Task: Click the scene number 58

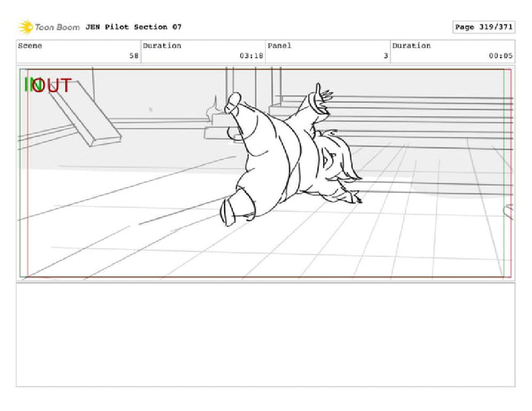Action: click(134, 56)
